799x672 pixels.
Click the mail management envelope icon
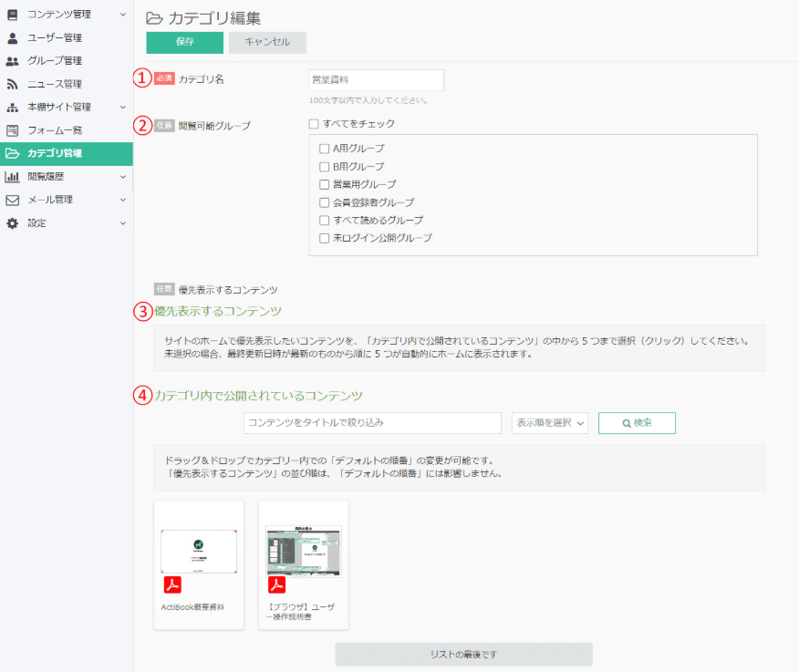pos(13,200)
